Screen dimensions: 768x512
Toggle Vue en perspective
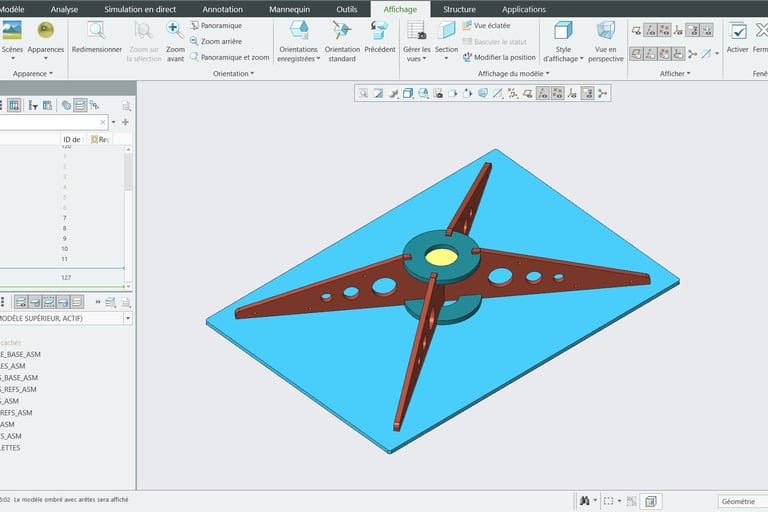click(606, 42)
